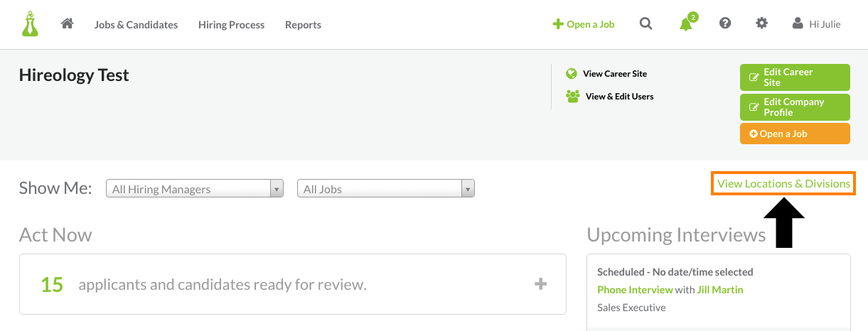The height and width of the screenshot is (331, 868).
Task: Click the orange Open a Job button
Action: [x=795, y=134]
